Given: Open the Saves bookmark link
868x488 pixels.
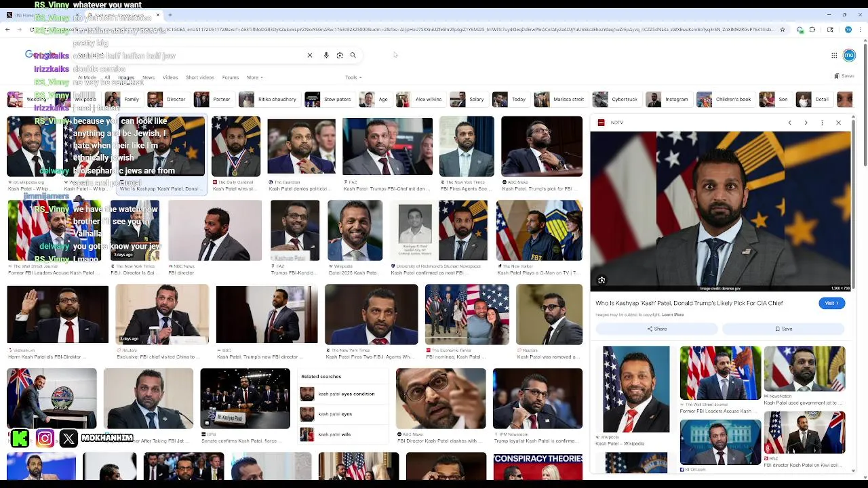Looking at the screenshot, I should coord(844,76).
